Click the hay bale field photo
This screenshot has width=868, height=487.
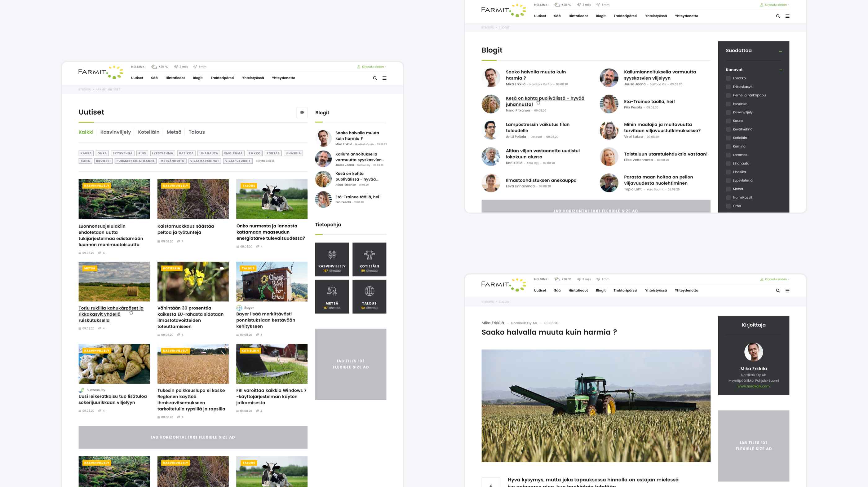(x=114, y=282)
